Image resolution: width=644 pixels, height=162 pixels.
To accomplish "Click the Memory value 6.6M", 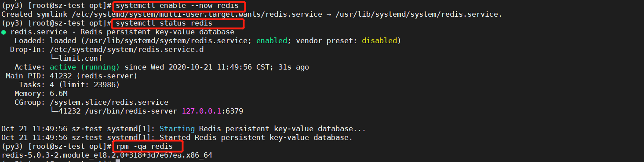I will pyautogui.click(x=58, y=93).
